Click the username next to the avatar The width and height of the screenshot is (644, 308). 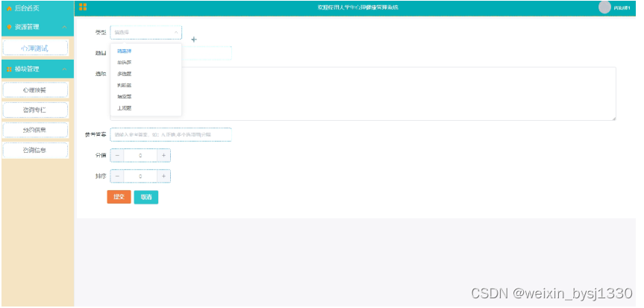click(x=622, y=7)
